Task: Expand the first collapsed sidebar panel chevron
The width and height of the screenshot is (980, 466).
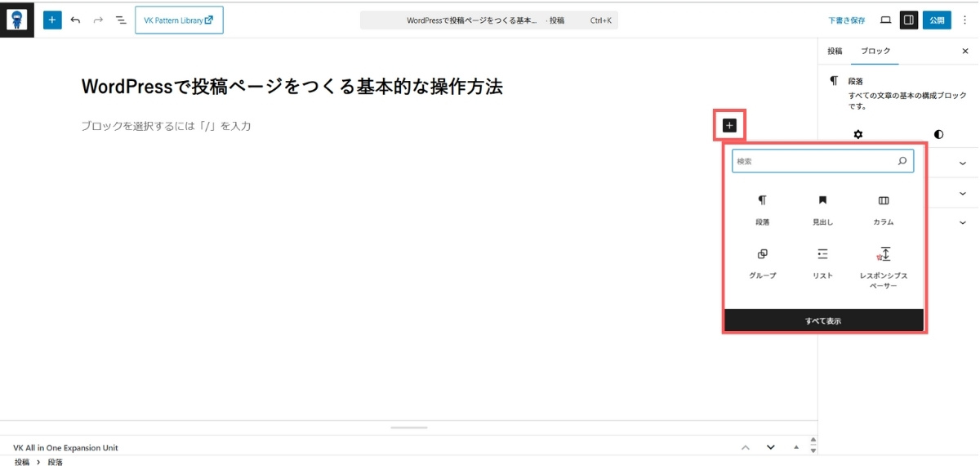Action: (963, 164)
